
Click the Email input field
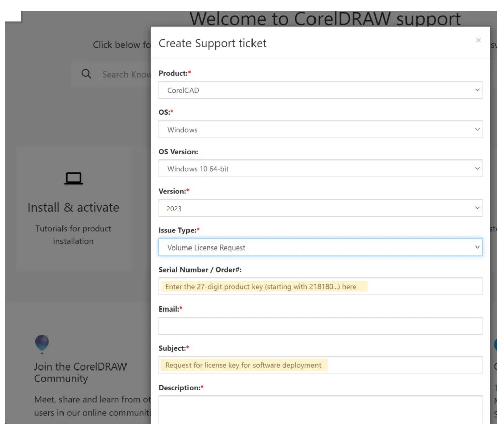(320, 326)
